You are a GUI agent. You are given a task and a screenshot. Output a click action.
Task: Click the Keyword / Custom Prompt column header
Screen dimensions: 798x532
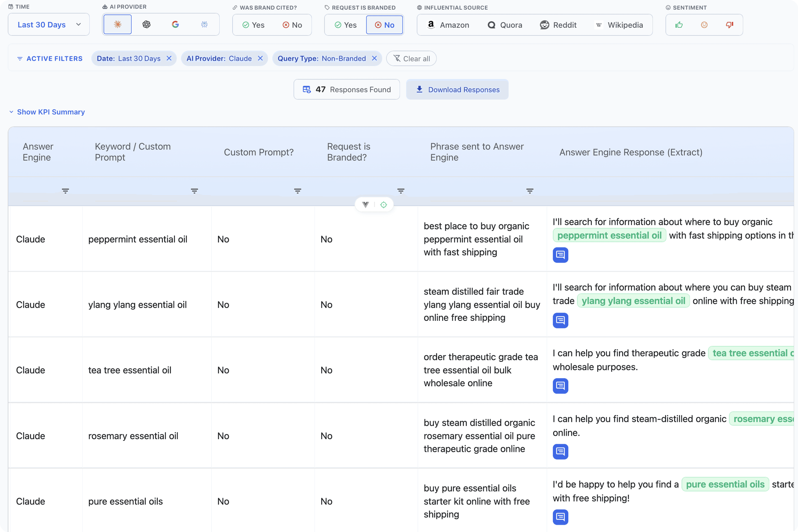pyautogui.click(x=133, y=152)
